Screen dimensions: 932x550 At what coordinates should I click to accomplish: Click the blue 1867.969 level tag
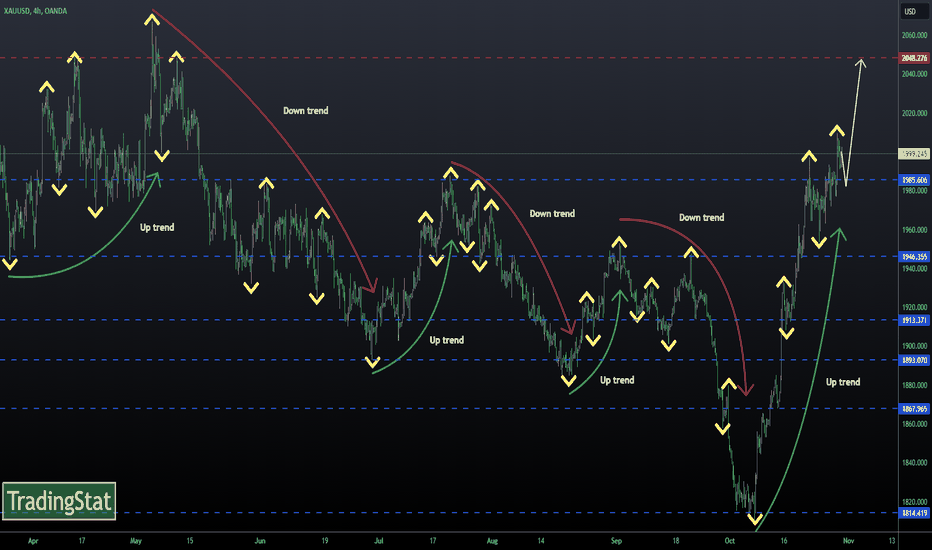pos(914,408)
